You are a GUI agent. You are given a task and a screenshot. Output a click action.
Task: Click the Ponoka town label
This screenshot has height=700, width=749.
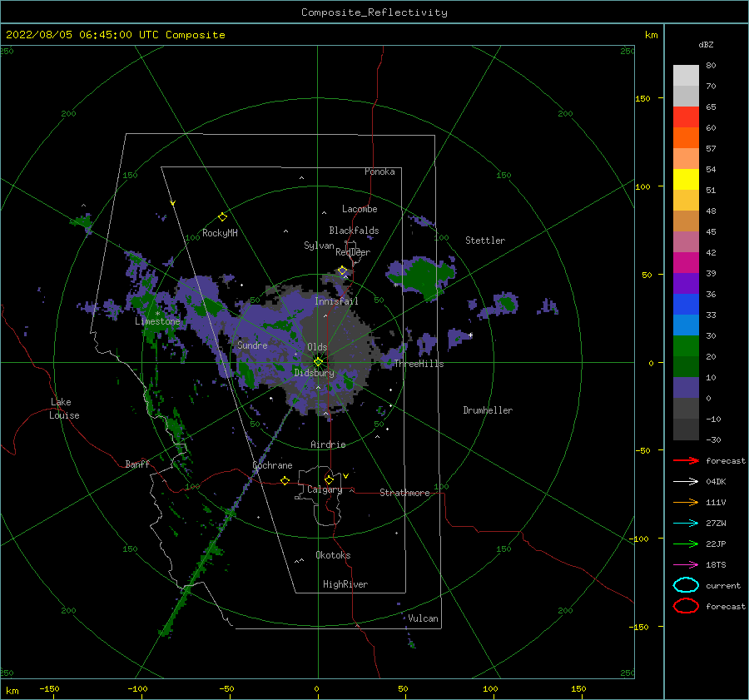point(379,171)
